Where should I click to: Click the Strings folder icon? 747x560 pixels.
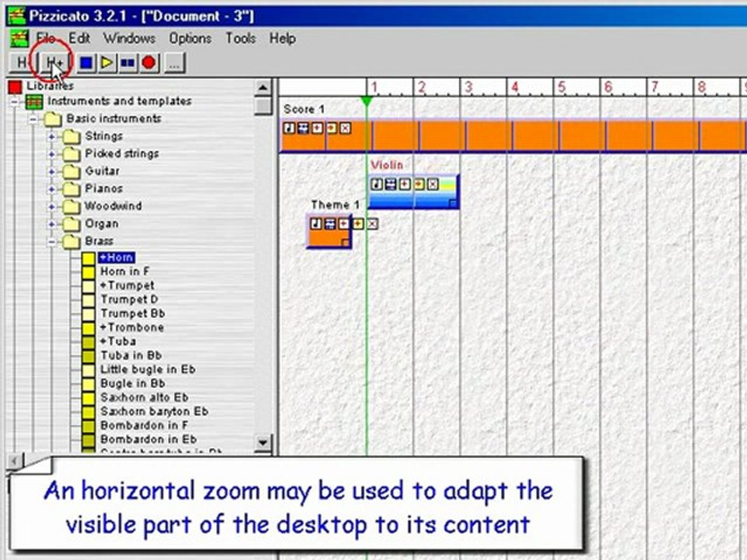pyautogui.click(x=72, y=137)
